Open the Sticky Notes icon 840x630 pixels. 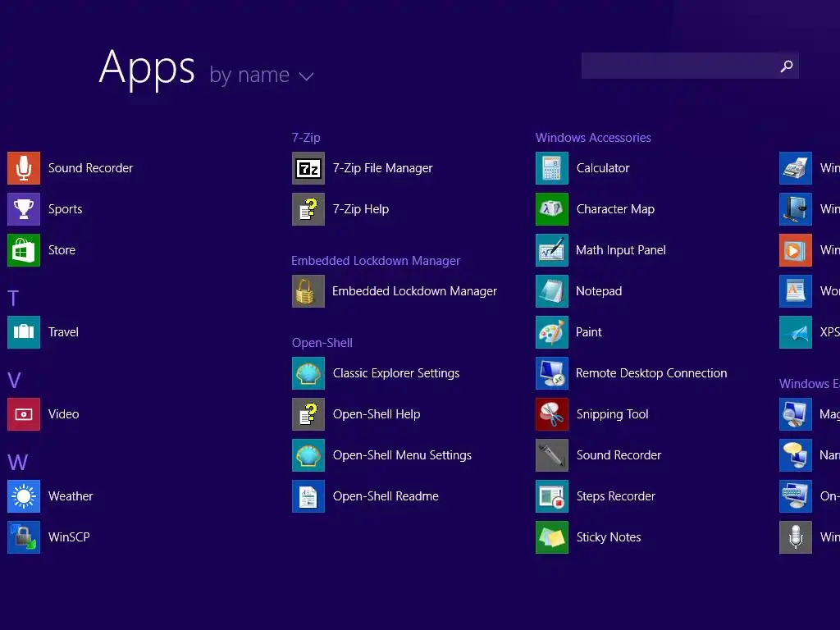tap(552, 537)
